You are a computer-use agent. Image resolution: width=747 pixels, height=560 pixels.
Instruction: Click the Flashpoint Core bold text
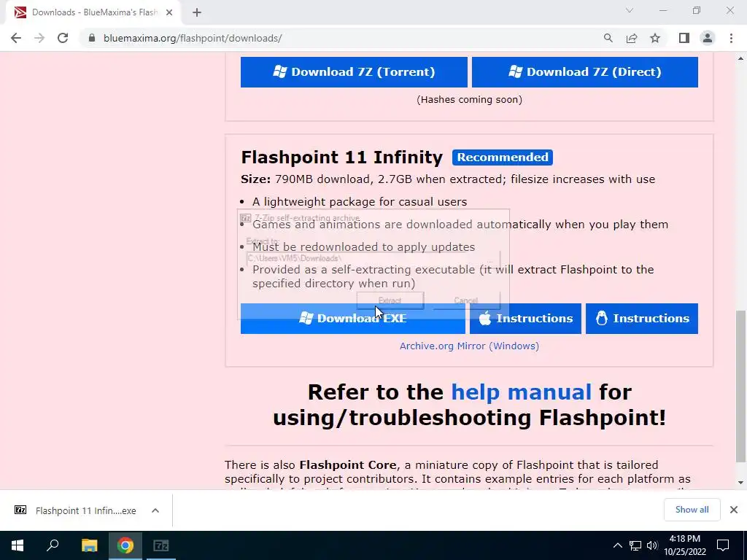348,464
